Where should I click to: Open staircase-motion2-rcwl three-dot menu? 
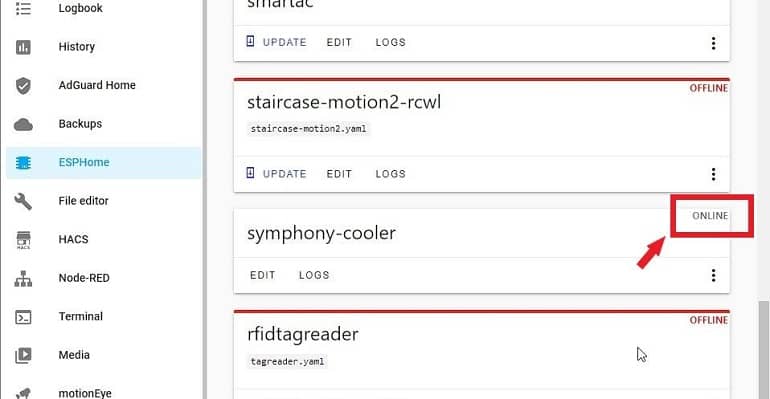tap(713, 174)
